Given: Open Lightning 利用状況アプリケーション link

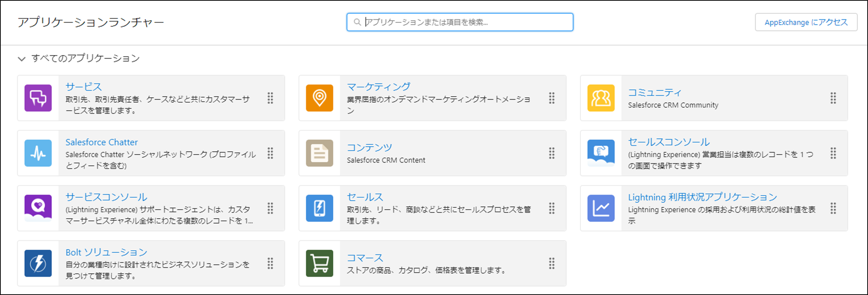Looking at the screenshot, I should pyautogui.click(x=703, y=197).
